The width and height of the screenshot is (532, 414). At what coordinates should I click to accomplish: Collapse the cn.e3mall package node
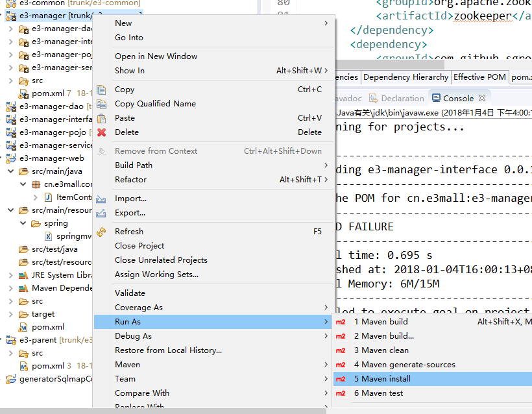(x=23, y=184)
